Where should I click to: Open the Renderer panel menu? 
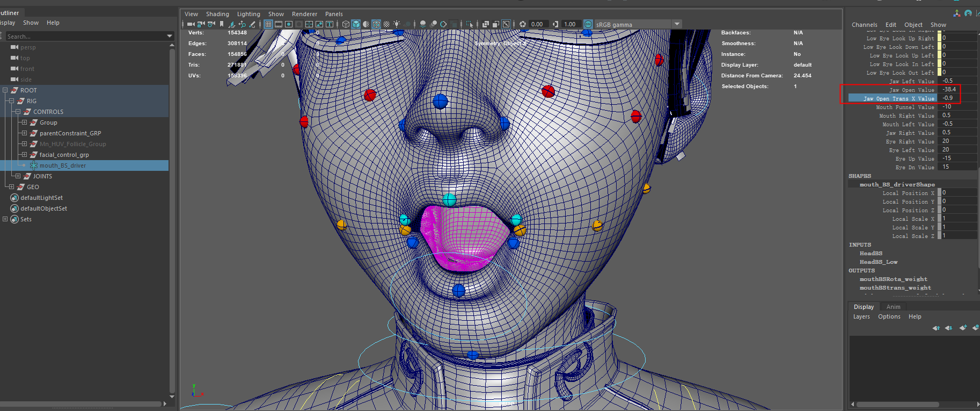(304, 14)
